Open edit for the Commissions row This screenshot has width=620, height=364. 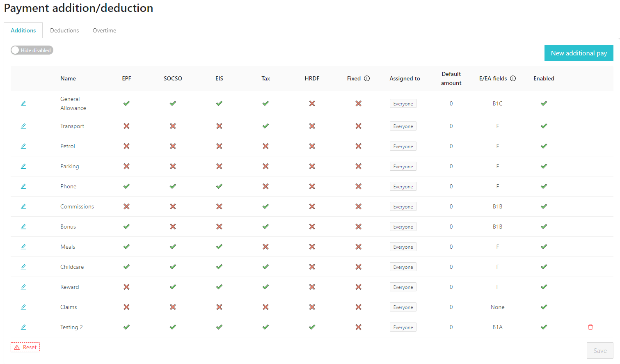tap(23, 206)
